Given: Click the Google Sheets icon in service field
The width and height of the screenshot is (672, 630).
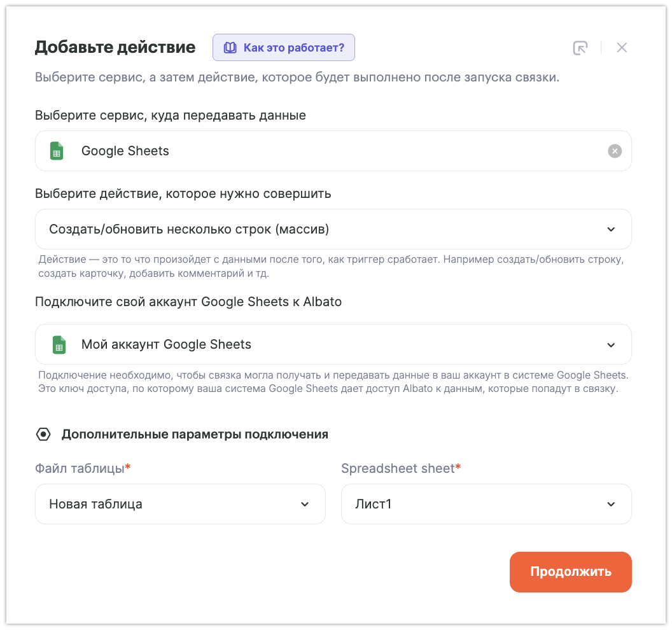Looking at the screenshot, I should point(57,151).
